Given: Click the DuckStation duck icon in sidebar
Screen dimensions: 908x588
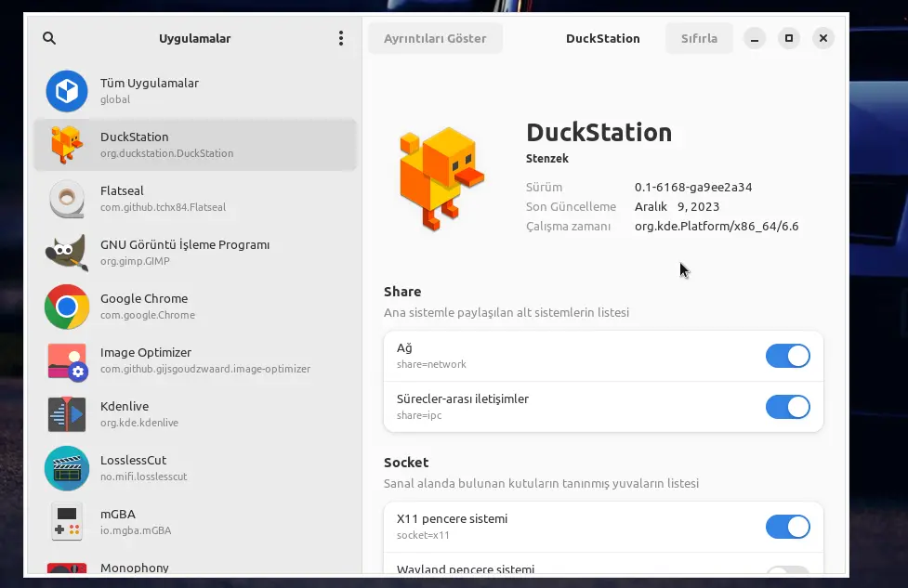Looking at the screenshot, I should click(x=67, y=145).
